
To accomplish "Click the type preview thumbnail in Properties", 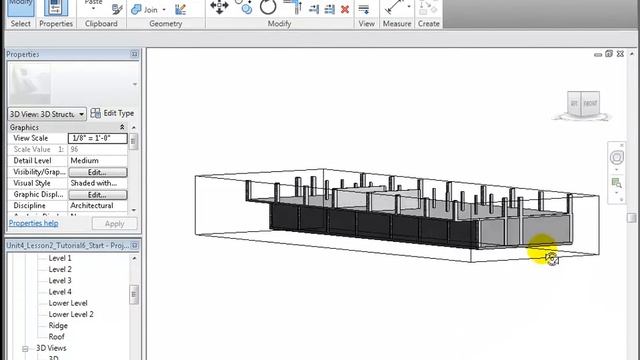I will [x=30, y=84].
